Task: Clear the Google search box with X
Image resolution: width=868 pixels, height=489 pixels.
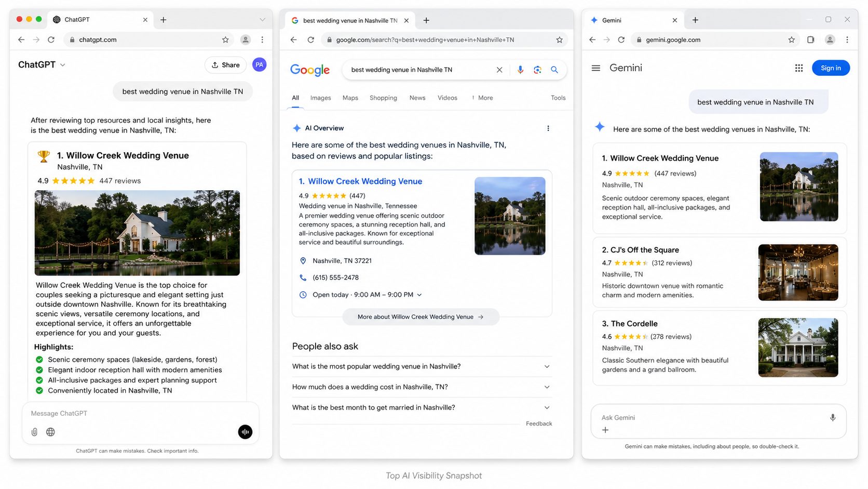Action: (499, 70)
